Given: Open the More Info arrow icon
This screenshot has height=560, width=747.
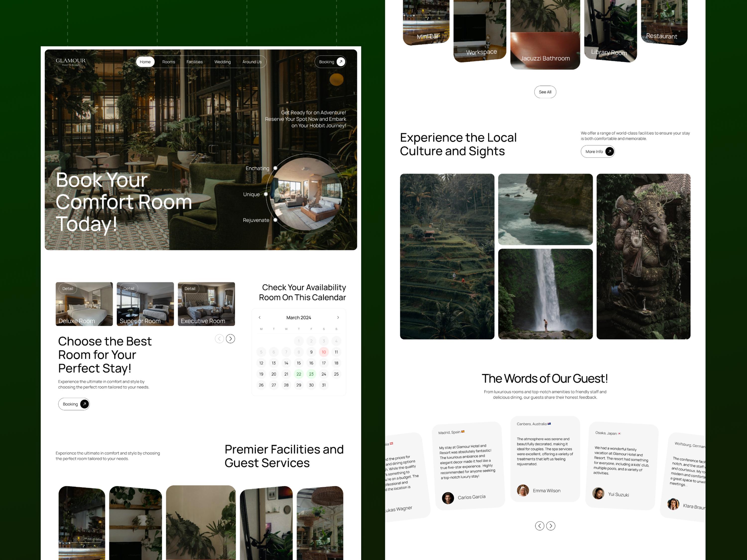Looking at the screenshot, I should [610, 152].
